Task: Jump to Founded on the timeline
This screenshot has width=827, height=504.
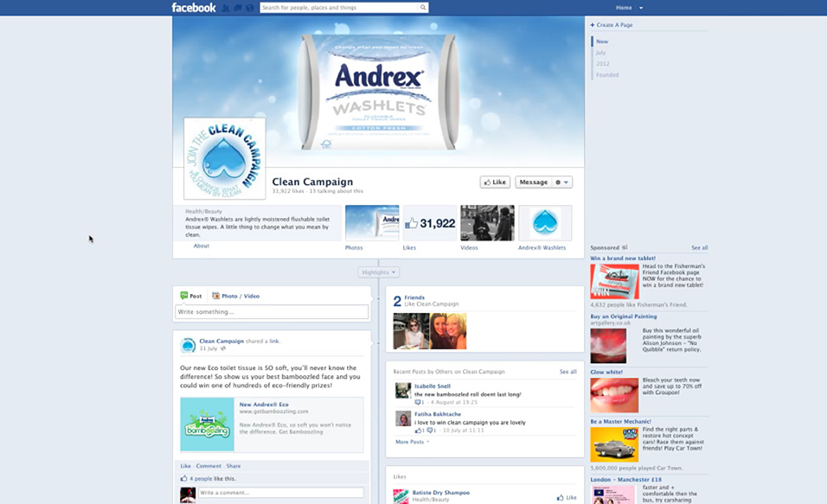Action: point(607,75)
